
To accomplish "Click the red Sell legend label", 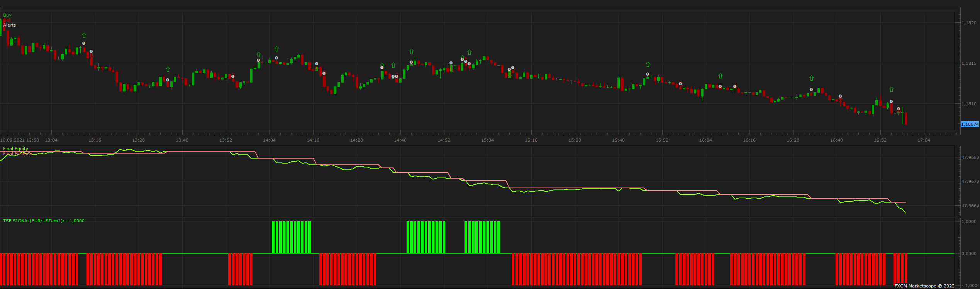I will point(7,20).
